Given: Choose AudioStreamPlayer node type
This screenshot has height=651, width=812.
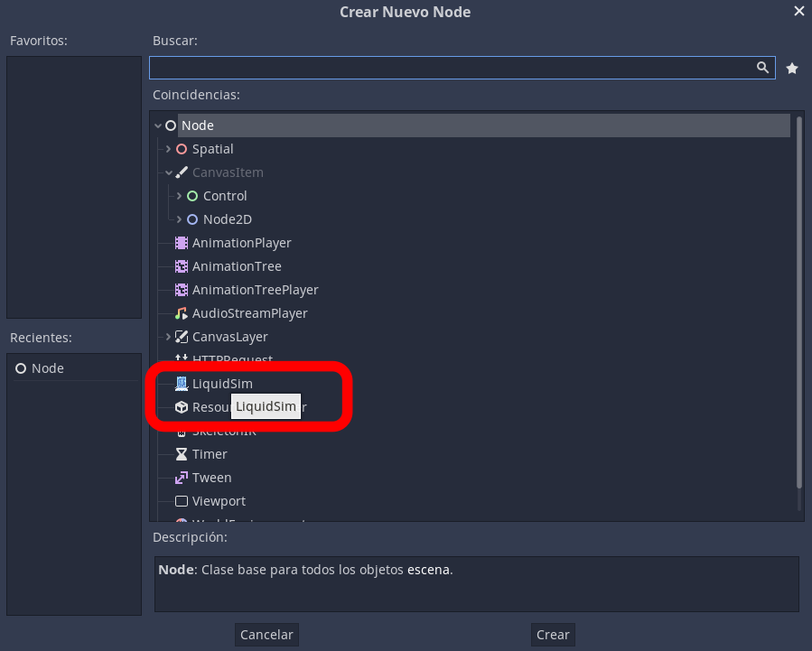Looking at the screenshot, I should 249,313.
